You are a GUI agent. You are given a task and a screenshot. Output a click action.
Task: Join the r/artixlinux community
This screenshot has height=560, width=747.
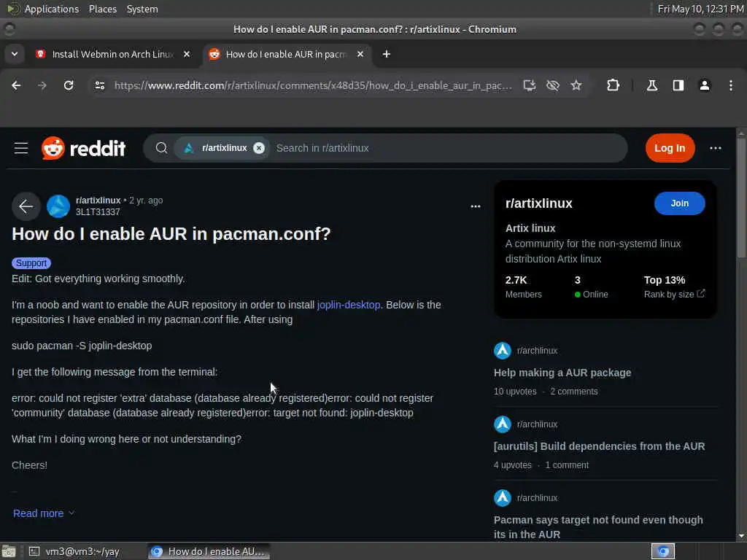coord(679,203)
